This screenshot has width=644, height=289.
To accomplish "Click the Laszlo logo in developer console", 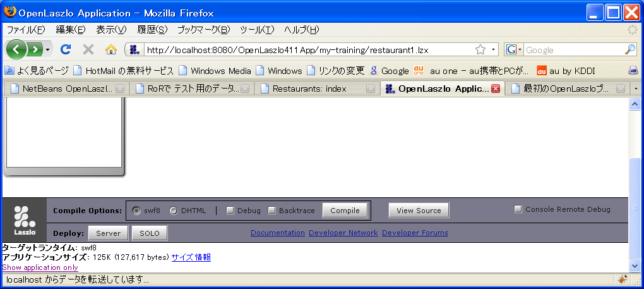I will pyautogui.click(x=25, y=220).
